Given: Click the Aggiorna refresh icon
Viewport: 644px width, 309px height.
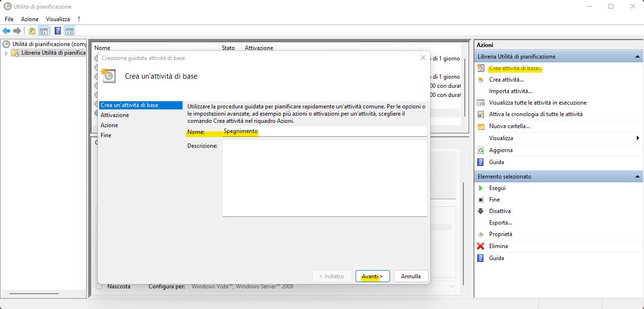Looking at the screenshot, I should click(481, 150).
